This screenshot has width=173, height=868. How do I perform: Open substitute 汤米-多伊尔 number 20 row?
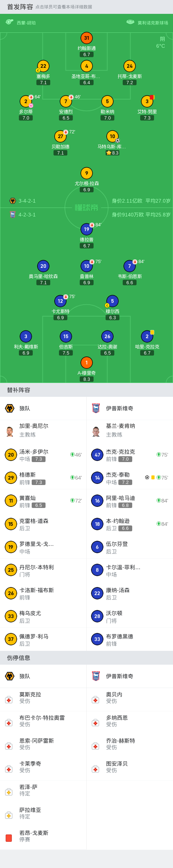coord(43,455)
